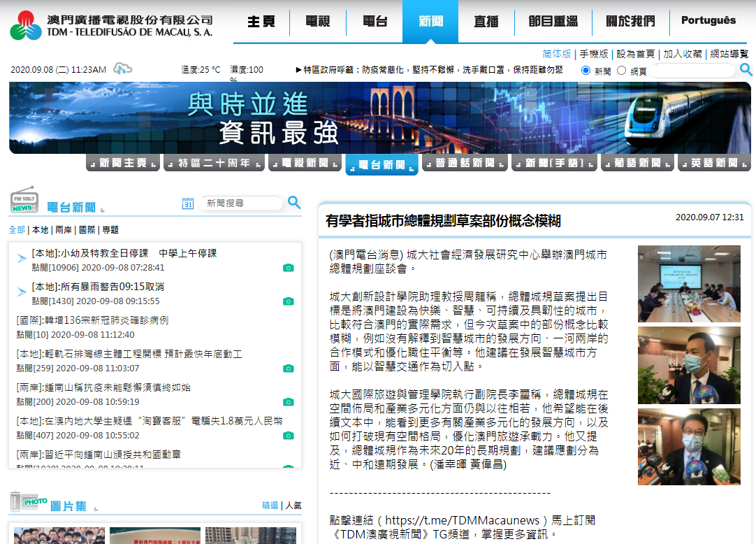756x544 pixels.
Task: Filter news by 兩岸 category
Action: click(x=64, y=230)
